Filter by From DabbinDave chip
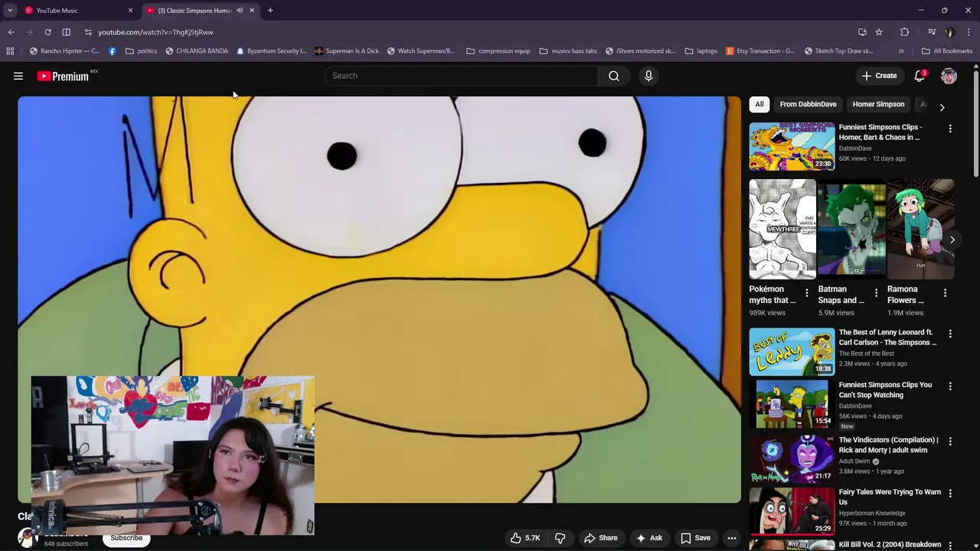Screen dimensions: 980x551 (808, 104)
